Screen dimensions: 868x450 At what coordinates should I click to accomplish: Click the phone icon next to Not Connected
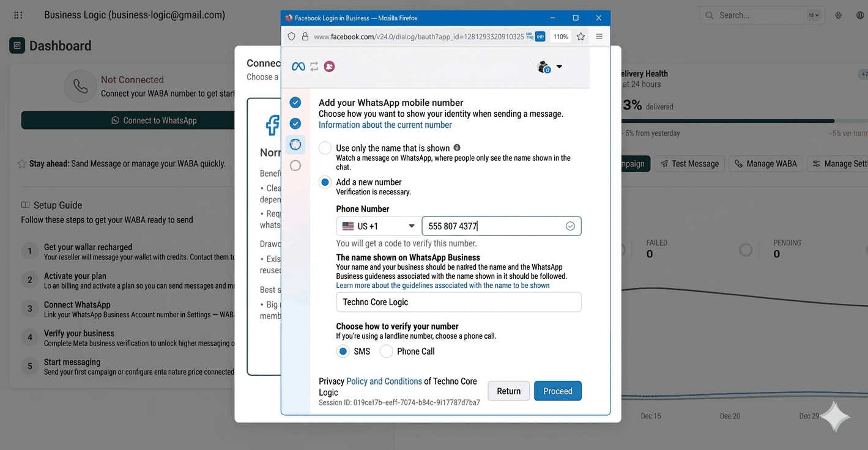click(x=81, y=86)
